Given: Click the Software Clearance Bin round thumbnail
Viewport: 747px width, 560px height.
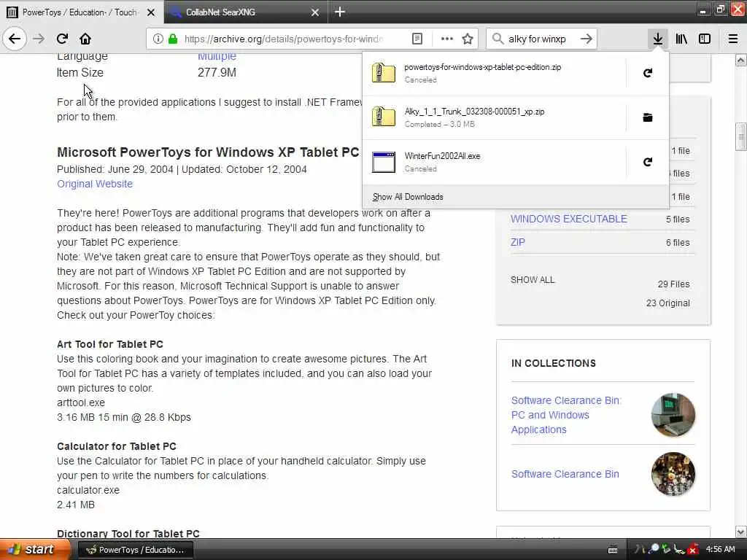Looking at the screenshot, I should point(673,474).
